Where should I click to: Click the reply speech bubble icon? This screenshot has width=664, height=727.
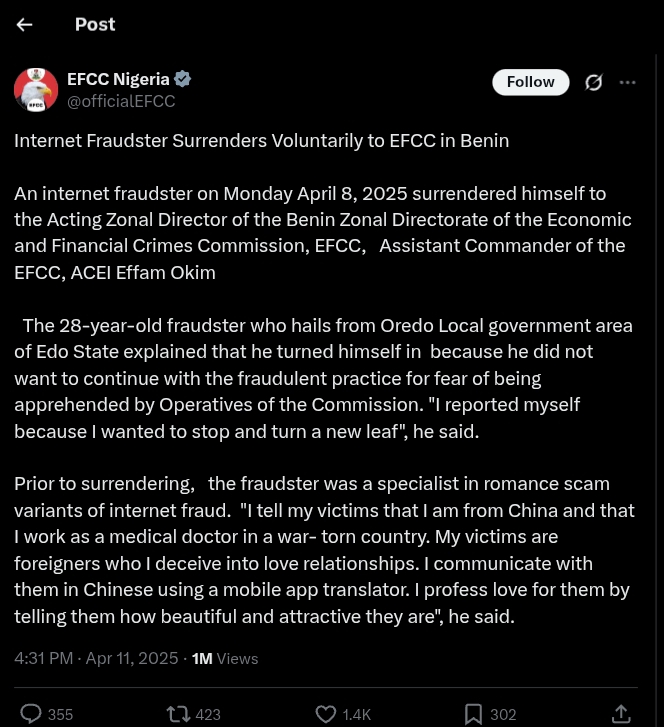(31, 713)
